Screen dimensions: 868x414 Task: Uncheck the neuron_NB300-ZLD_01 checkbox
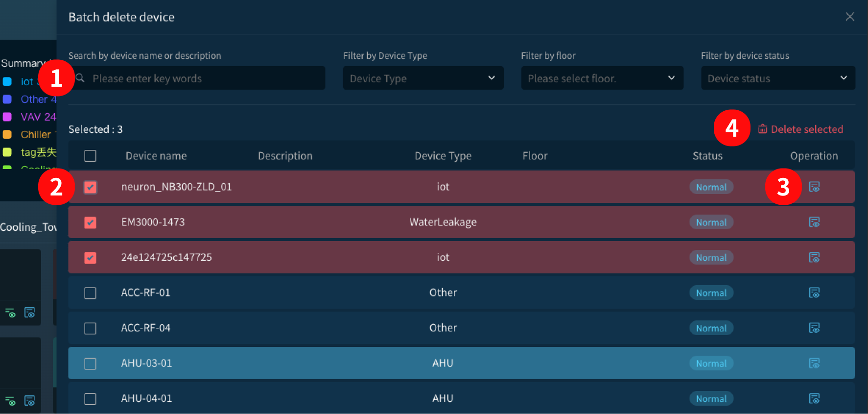pos(90,187)
